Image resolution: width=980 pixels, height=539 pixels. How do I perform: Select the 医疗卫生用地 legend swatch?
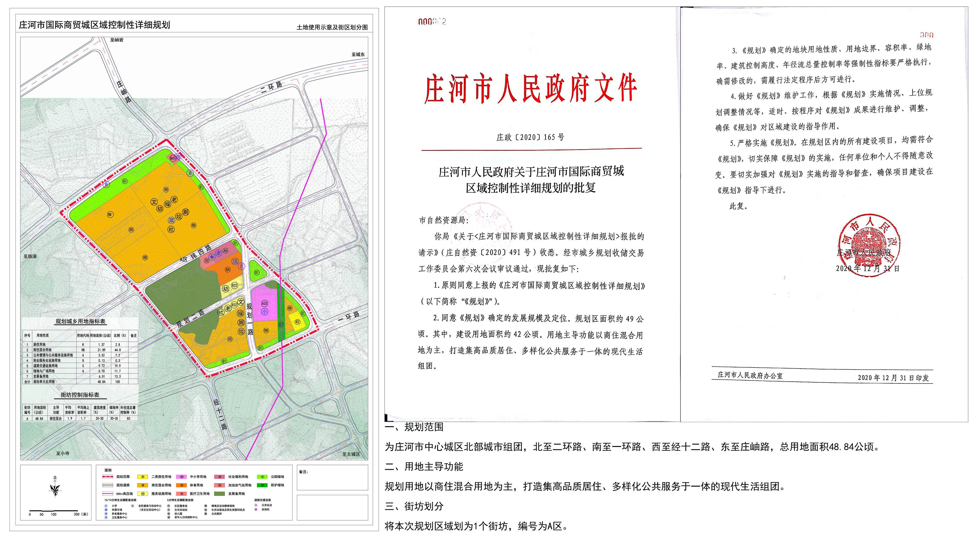click(x=182, y=494)
